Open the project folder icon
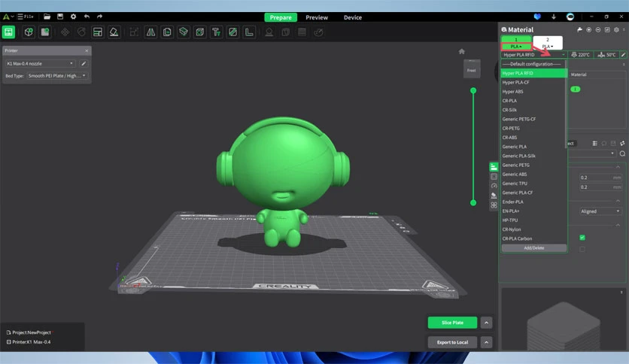Image resolution: width=629 pixels, height=364 pixels. tap(47, 17)
